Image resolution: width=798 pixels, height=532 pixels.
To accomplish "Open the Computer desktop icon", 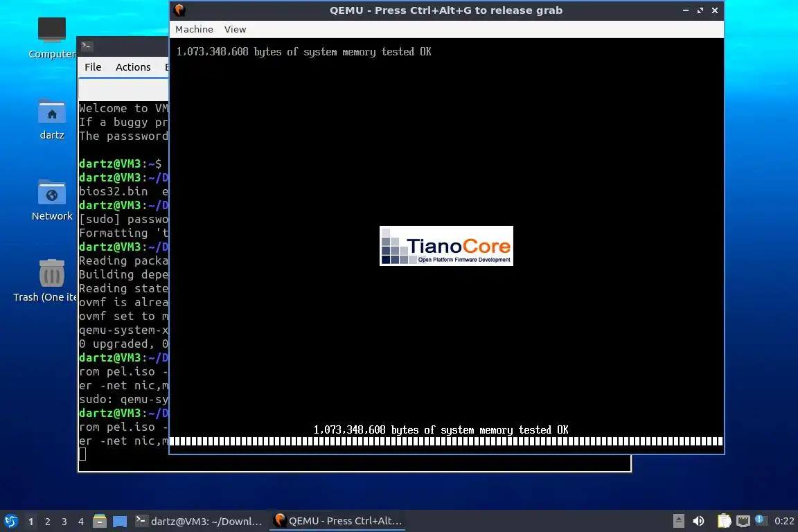I will pos(51,39).
